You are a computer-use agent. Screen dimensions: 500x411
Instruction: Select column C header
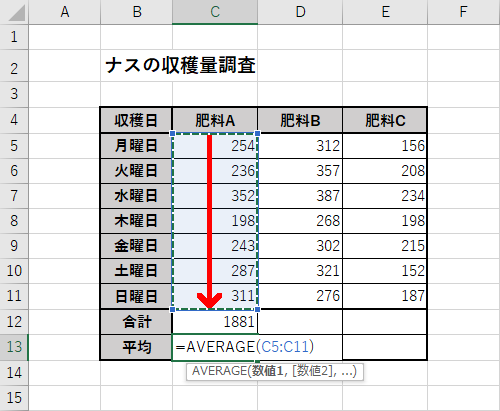(x=215, y=12)
